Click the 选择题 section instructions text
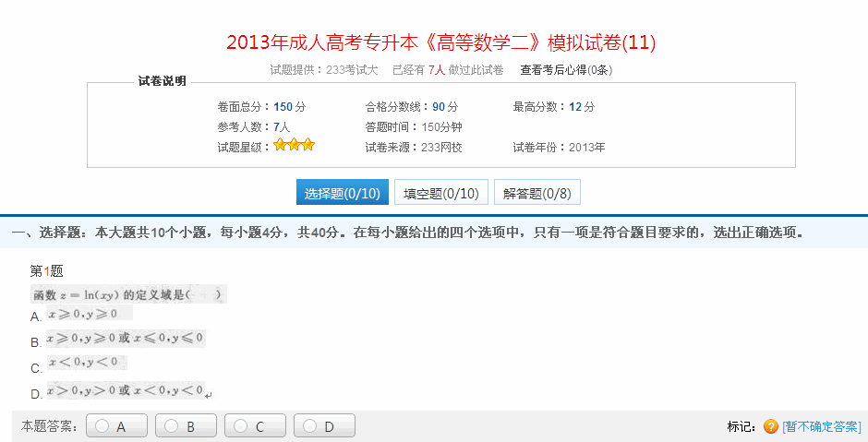 click(407, 233)
